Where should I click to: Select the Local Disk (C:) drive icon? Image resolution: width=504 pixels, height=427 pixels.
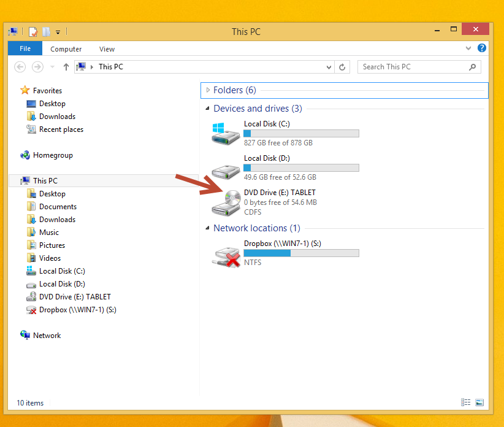click(x=225, y=134)
